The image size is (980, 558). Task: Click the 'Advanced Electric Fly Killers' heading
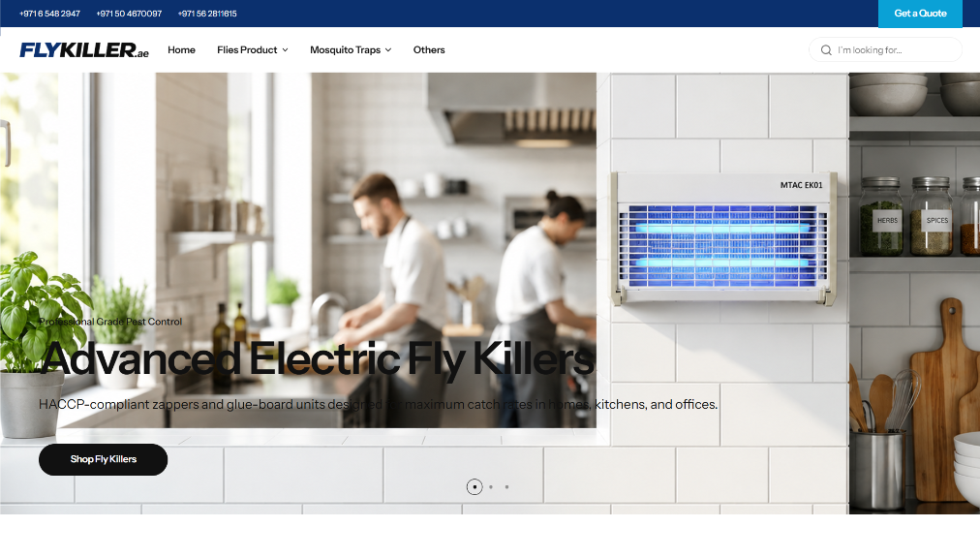coord(317,359)
